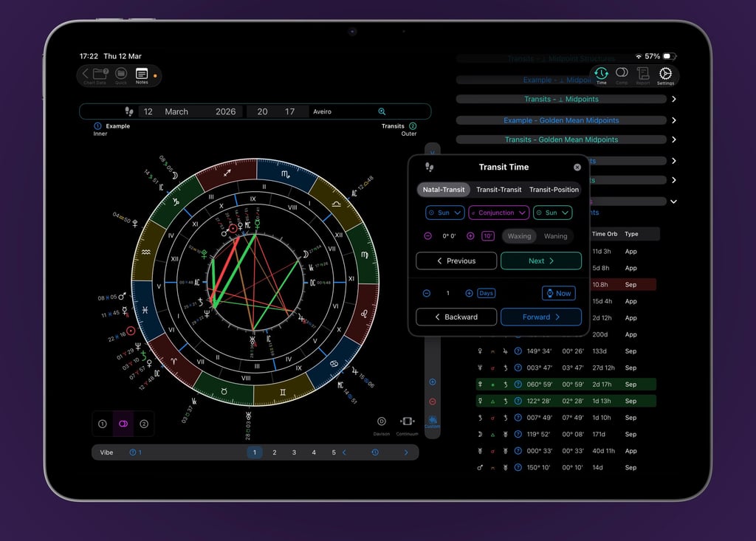Click the day field '12' in date bar
This screenshot has height=541, width=756.
(148, 111)
